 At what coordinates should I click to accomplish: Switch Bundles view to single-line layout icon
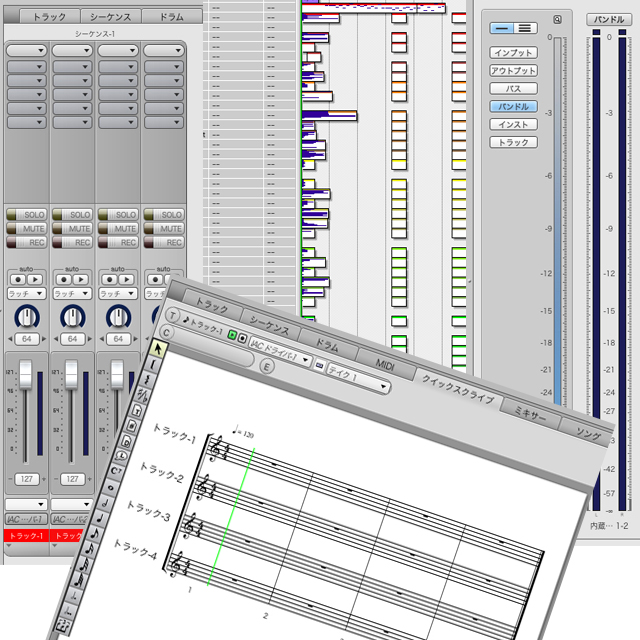pyautogui.click(x=502, y=28)
